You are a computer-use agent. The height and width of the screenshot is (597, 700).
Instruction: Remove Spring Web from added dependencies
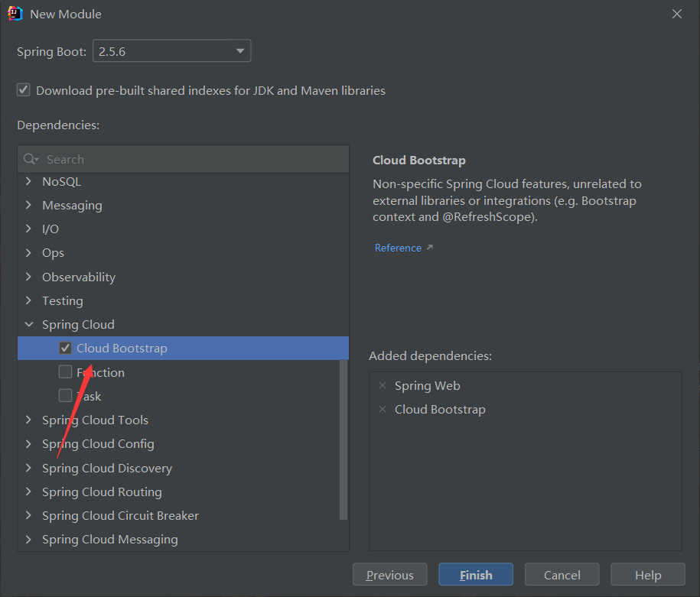(x=383, y=385)
